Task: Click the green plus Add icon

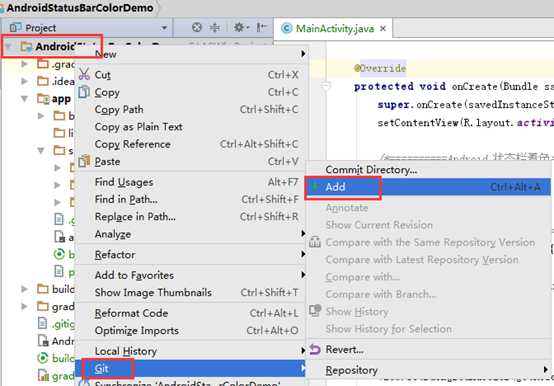Action: [315, 186]
